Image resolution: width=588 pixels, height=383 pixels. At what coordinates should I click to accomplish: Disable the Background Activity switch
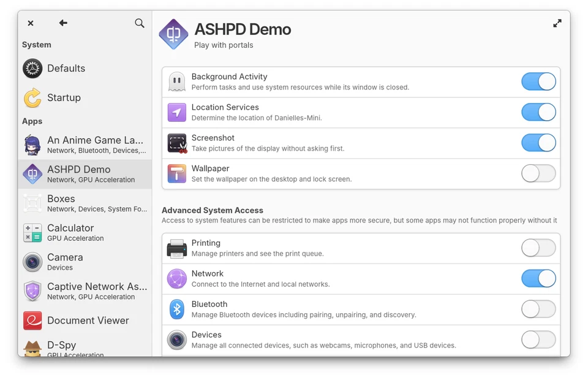pos(538,82)
